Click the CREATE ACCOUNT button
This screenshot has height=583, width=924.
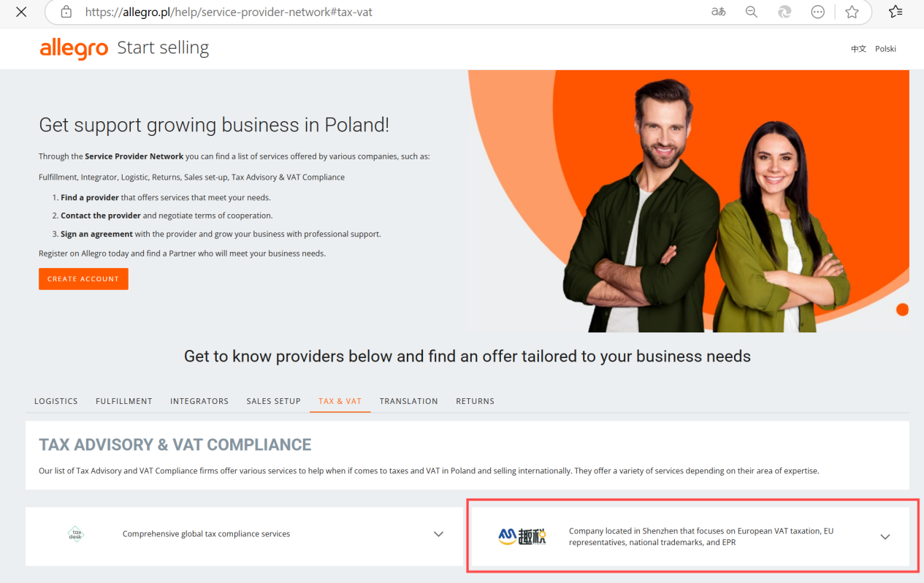(83, 279)
